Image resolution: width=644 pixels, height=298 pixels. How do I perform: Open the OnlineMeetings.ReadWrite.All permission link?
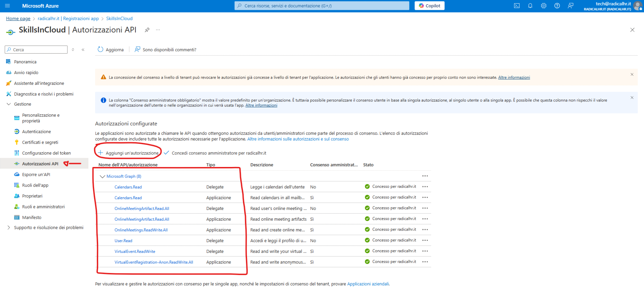pyautogui.click(x=141, y=230)
